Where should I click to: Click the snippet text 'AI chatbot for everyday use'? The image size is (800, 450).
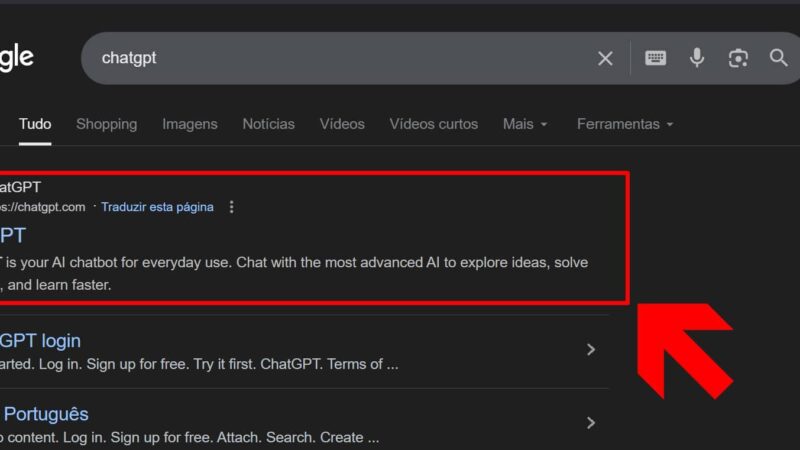coord(141,262)
